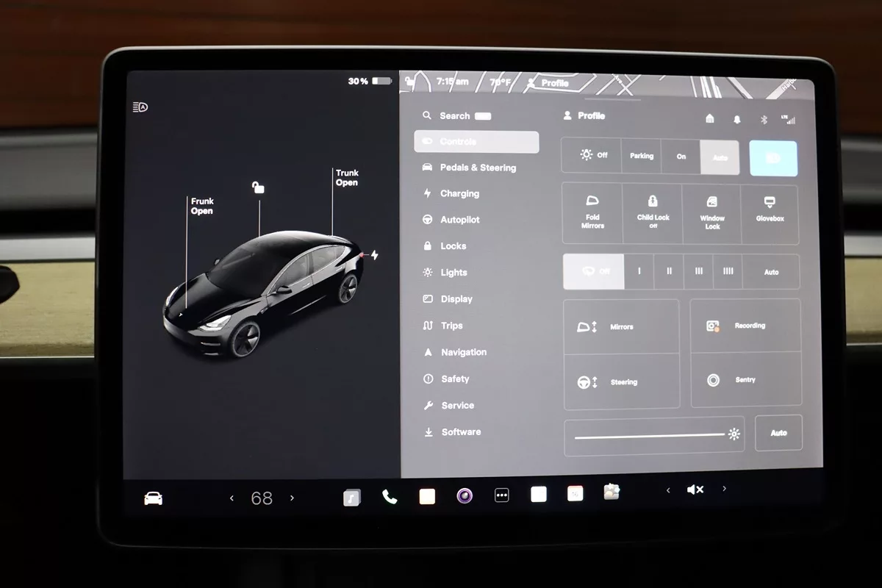Tap the muted speaker volume icon
Screen dimensions: 882x588
coord(695,490)
